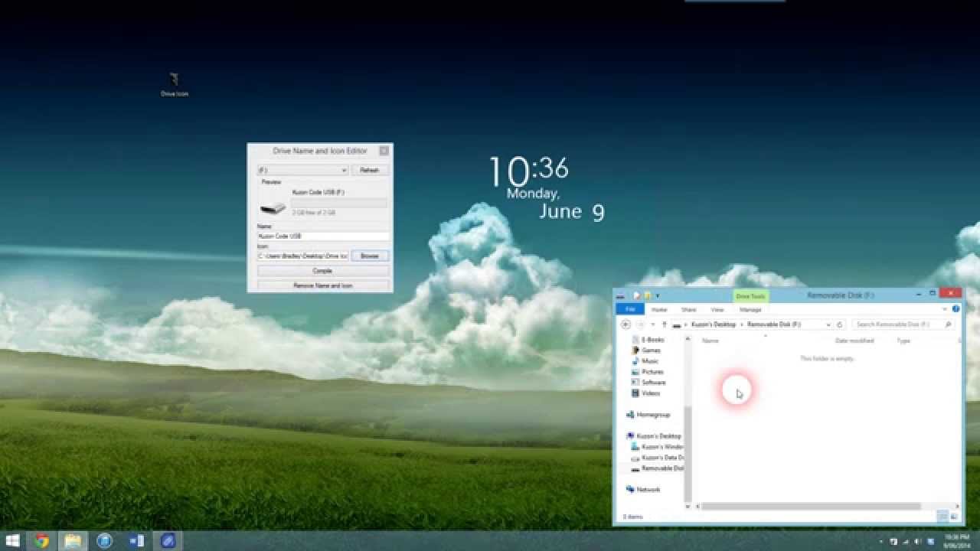
Task: Select Games in navigation pane
Action: coord(646,350)
